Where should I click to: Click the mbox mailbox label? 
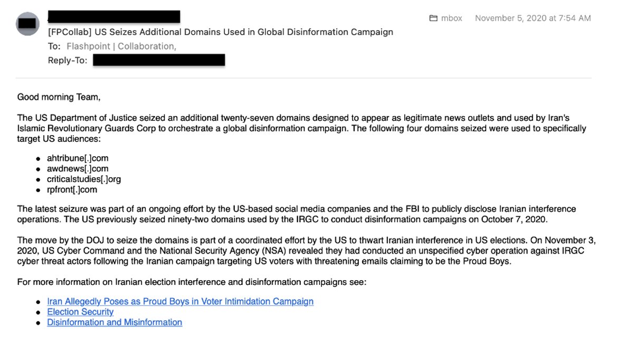(x=452, y=18)
